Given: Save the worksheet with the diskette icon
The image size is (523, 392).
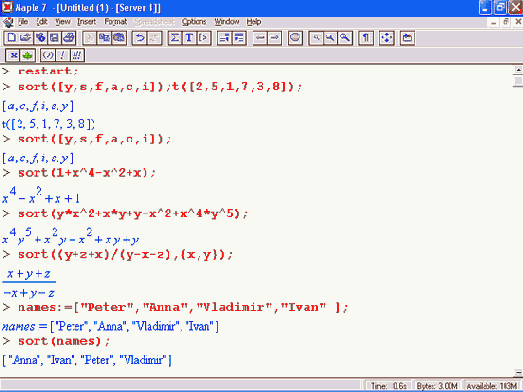Looking at the screenshot, I should 54,38.
